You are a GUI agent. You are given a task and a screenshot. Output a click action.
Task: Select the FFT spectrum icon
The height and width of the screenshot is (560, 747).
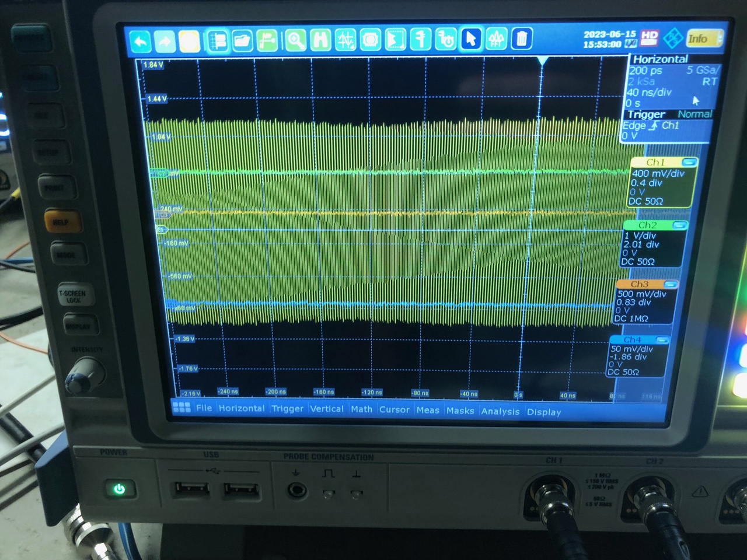click(x=496, y=38)
